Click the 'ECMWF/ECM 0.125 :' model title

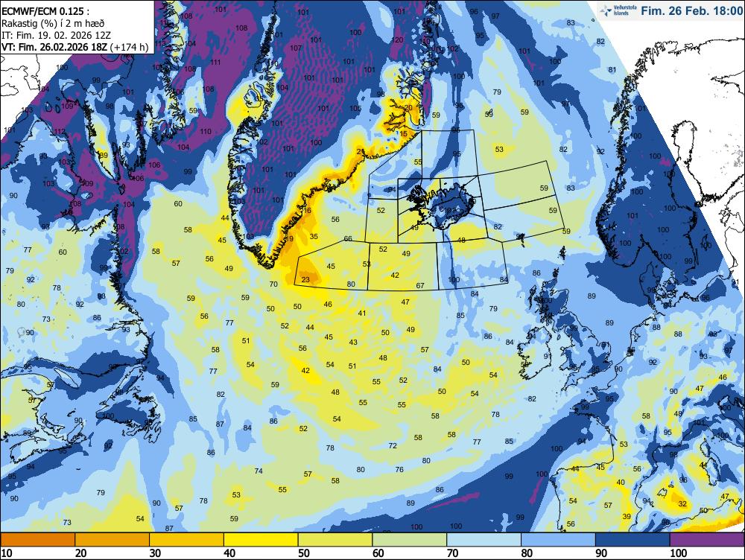pos(45,11)
